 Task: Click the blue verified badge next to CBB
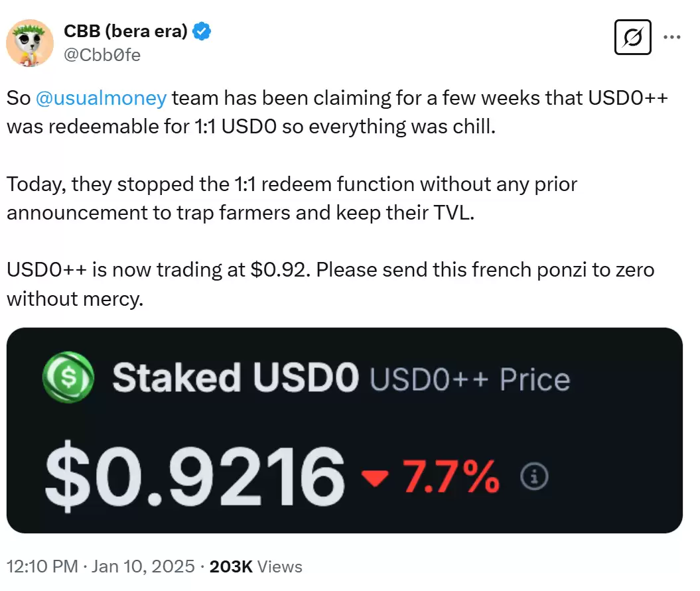pyautogui.click(x=202, y=30)
